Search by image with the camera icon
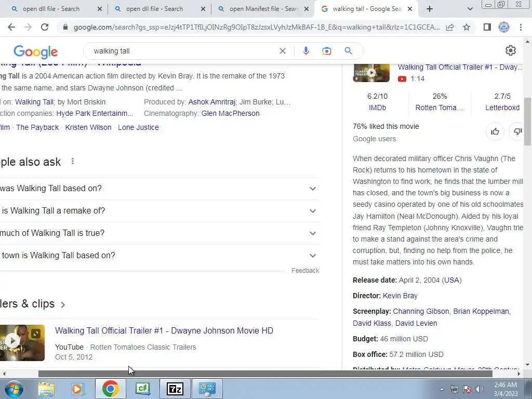This screenshot has width=532, height=399. [326, 51]
